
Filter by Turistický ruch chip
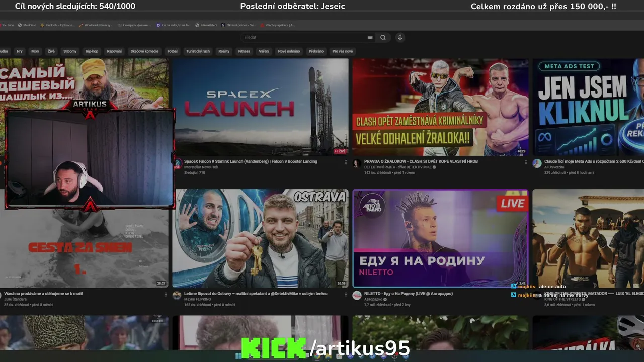(x=198, y=51)
